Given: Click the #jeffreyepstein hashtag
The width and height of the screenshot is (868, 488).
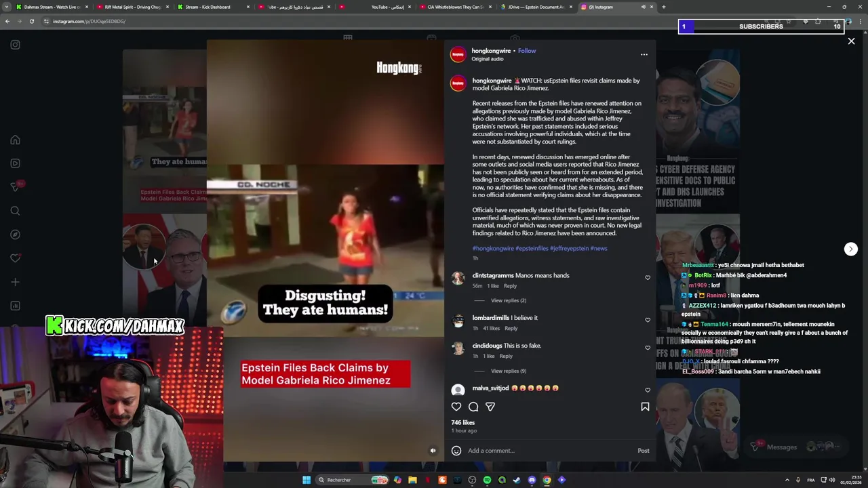Looking at the screenshot, I should tap(569, 248).
